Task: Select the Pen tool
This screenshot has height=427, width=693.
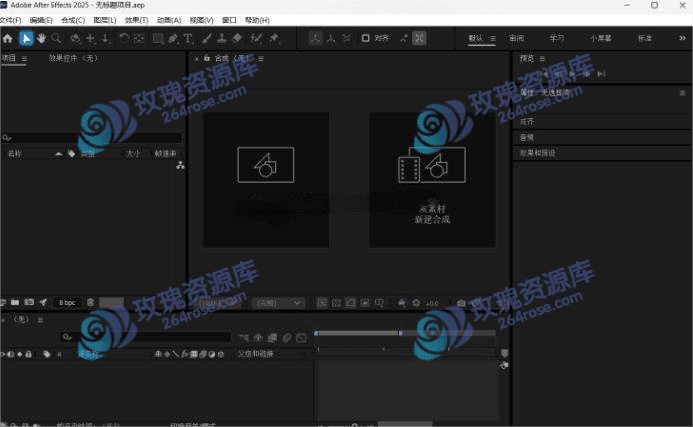Action: pos(173,38)
